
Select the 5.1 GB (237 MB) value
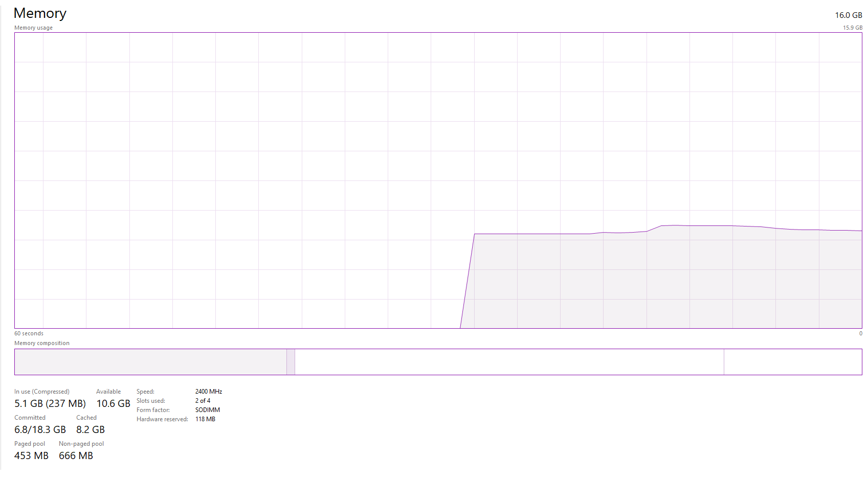click(50, 403)
